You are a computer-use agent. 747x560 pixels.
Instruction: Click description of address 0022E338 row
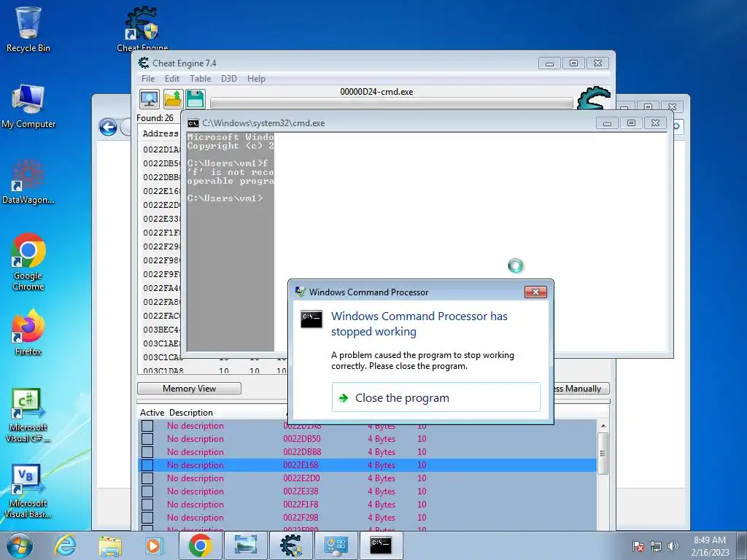[196, 491]
